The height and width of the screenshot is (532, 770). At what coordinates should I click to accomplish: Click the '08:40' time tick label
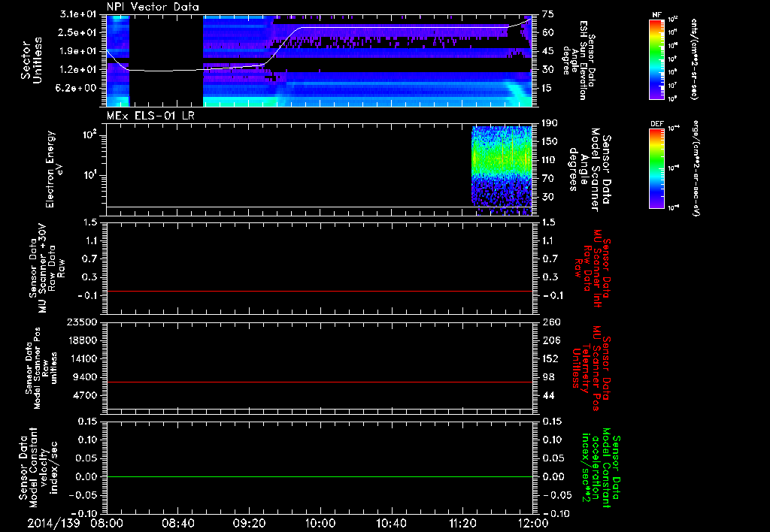[x=177, y=523]
